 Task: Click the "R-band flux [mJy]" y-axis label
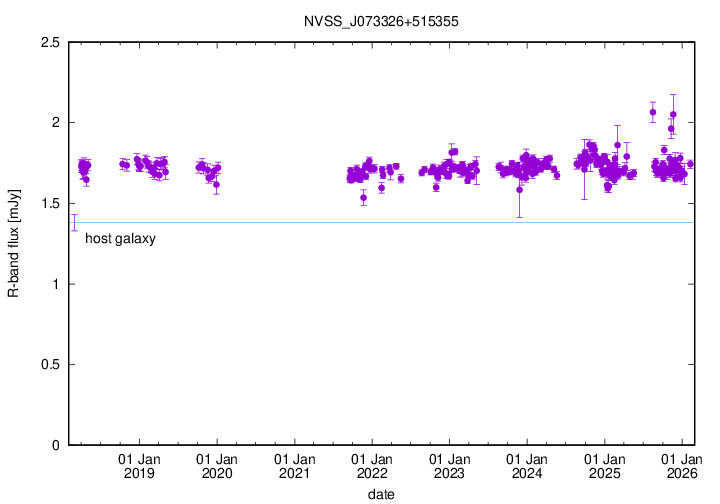click(13, 243)
